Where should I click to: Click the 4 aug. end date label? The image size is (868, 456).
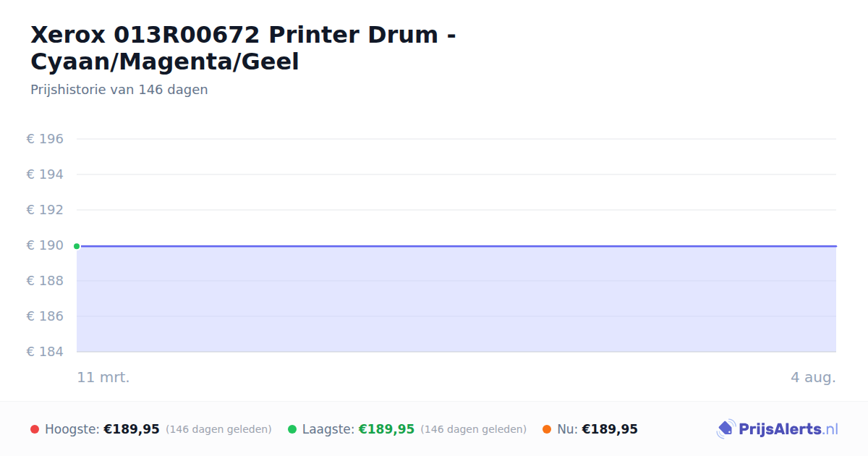(x=813, y=377)
